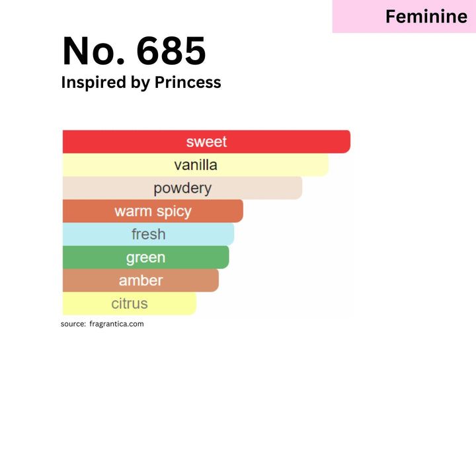Select the orange warm spicy bar
Screen dimensions: 476x476
(x=153, y=211)
